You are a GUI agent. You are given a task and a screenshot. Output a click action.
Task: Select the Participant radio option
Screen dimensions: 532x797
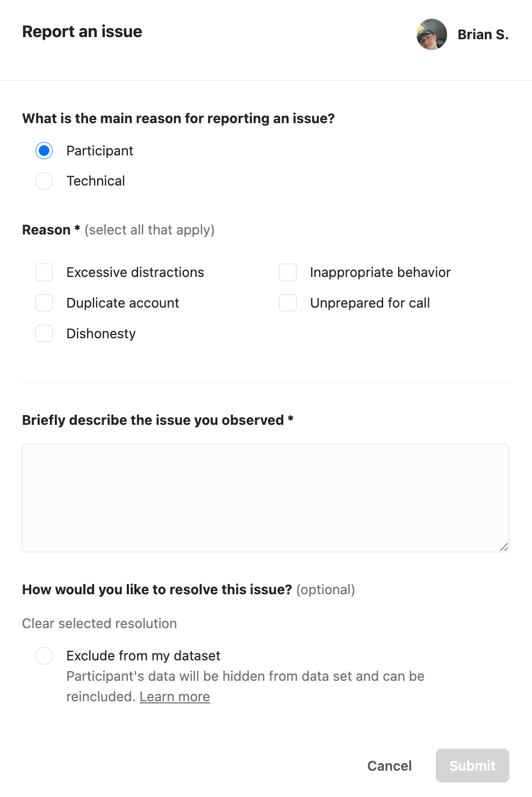(x=44, y=151)
